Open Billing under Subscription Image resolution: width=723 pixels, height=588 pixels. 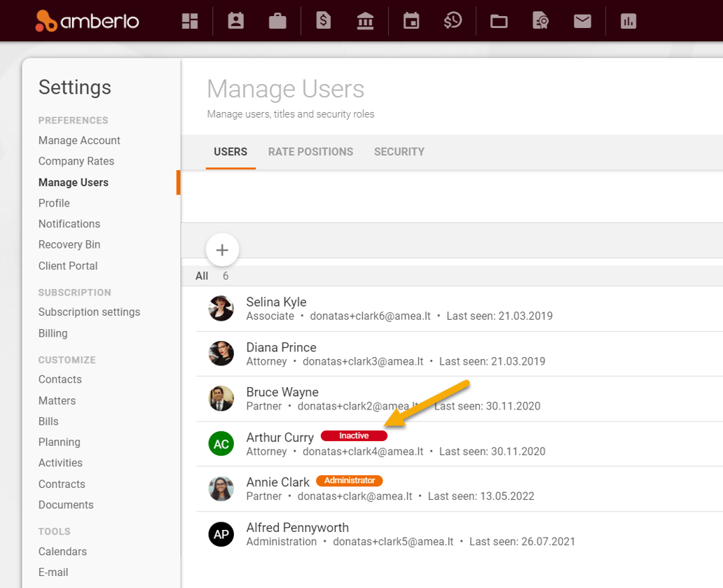(53, 333)
